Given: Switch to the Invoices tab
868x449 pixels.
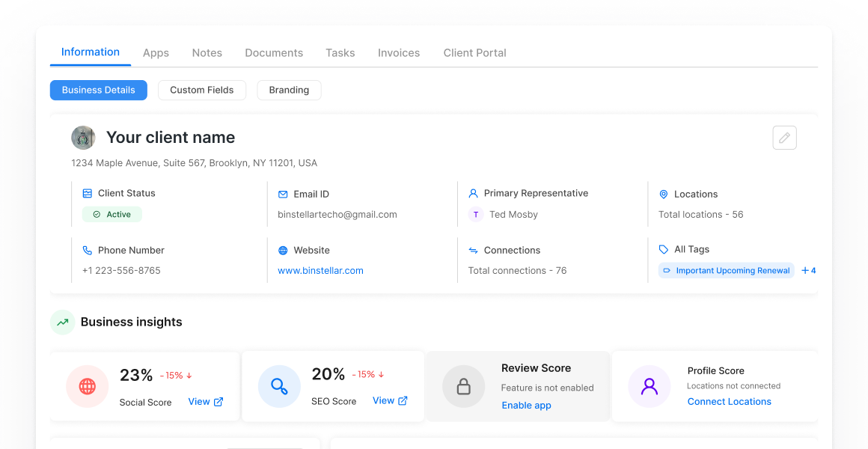Looking at the screenshot, I should (399, 53).
